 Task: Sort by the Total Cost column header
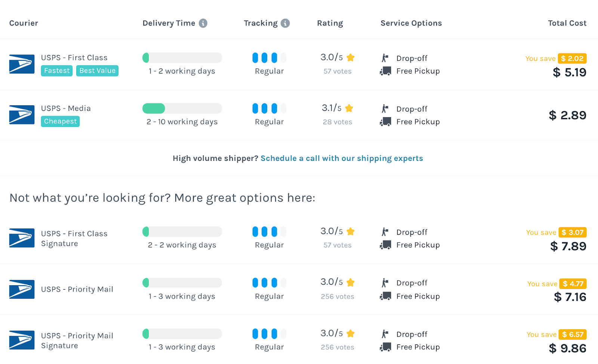[x=567, y=23]
